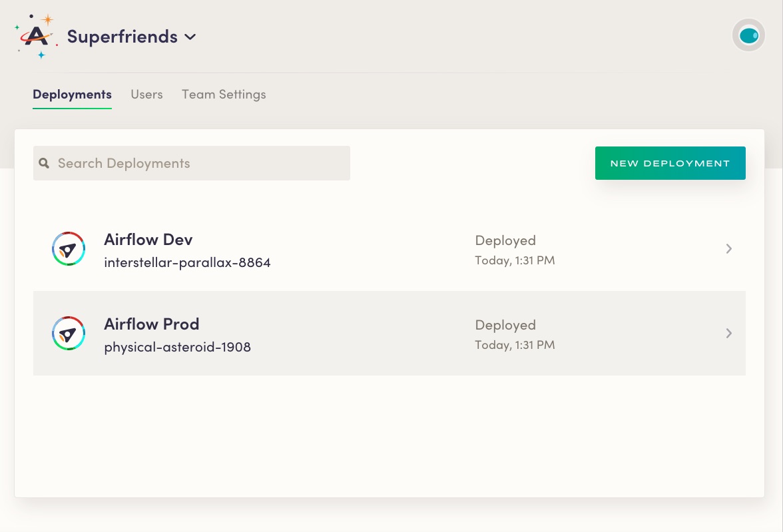The height and width of the screenshot is (532, 783).
Task: Click the search magnifier icon
Action: (44, 163)
